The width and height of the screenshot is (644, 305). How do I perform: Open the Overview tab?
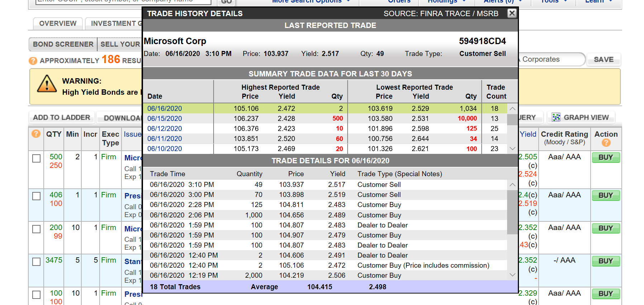(x=58, y=24)
